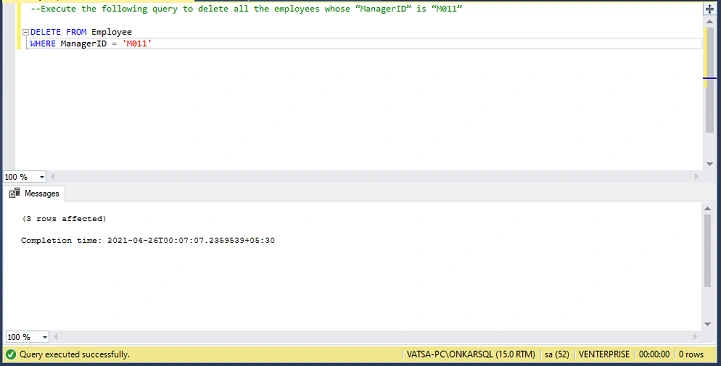Click the green query success checkmark icon
The height and width of the screenshot is (366, 721).
point(11,355)
